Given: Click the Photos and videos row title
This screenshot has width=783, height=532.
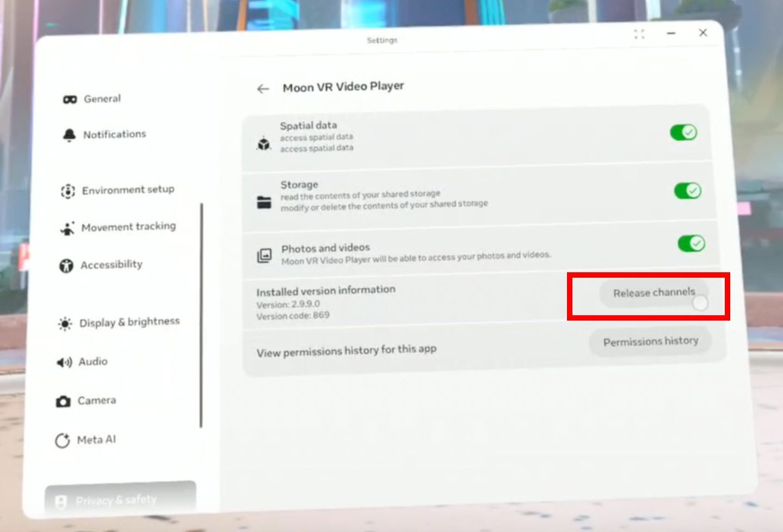Looking at the screenshot, I should tap(326, 248).
